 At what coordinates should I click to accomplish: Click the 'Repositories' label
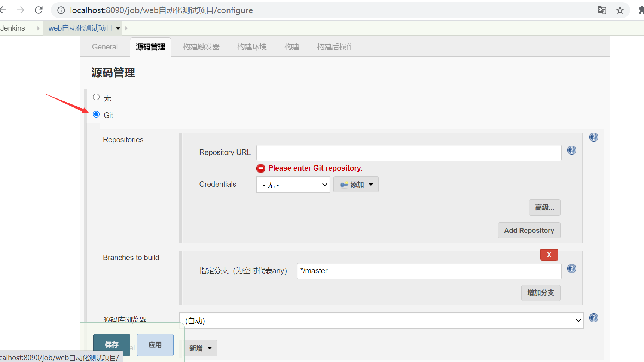pos(123,140)
